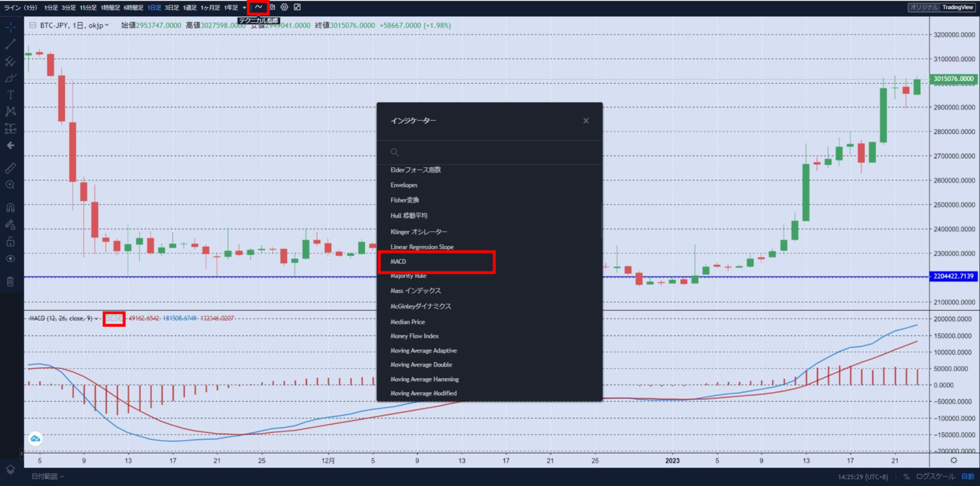This screenshot has height=486, width=980.
Task: Lock all drawing objects
Action: (10, 241)
